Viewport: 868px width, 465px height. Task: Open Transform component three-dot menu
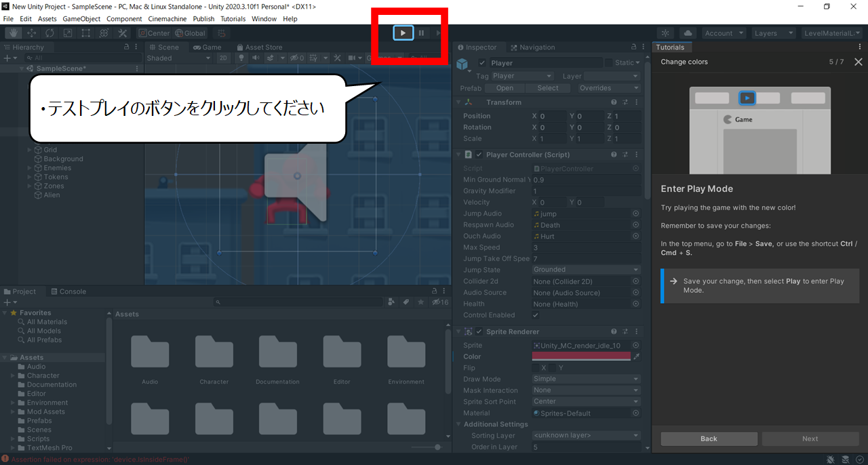637,102
